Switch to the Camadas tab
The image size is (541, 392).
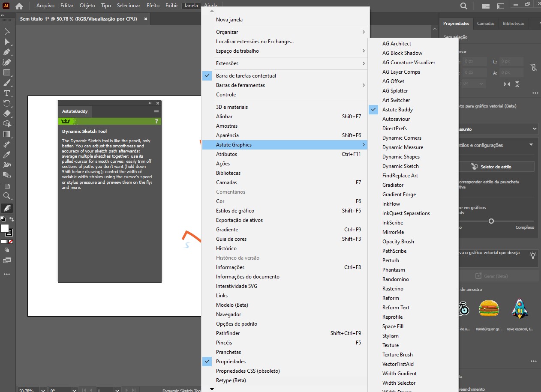coord(485,24)
